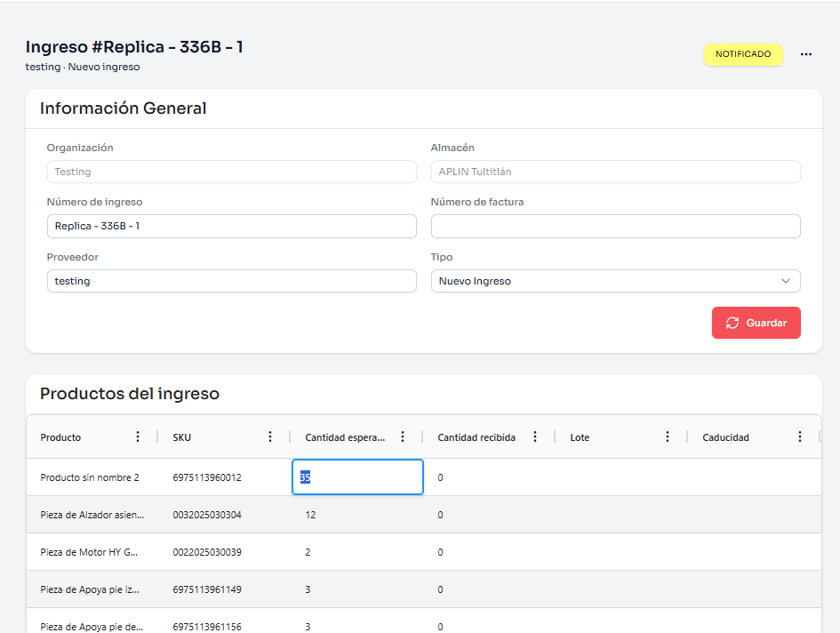Image resolution: width=840 pixels, height=633 pixels.
Task: Sort by the Caducidad column header
Action: click(x=725, y=437)
